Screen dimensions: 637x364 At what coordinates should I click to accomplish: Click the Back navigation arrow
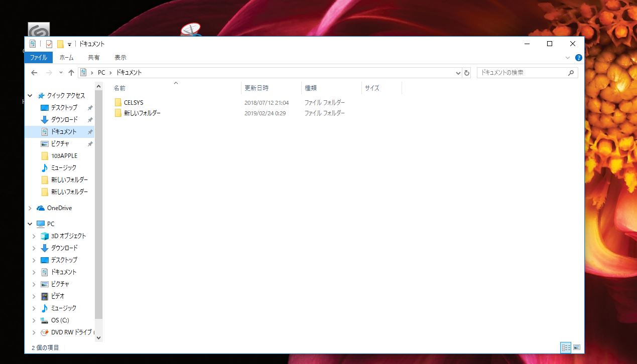pyautogui.click(x=34, y=73)
